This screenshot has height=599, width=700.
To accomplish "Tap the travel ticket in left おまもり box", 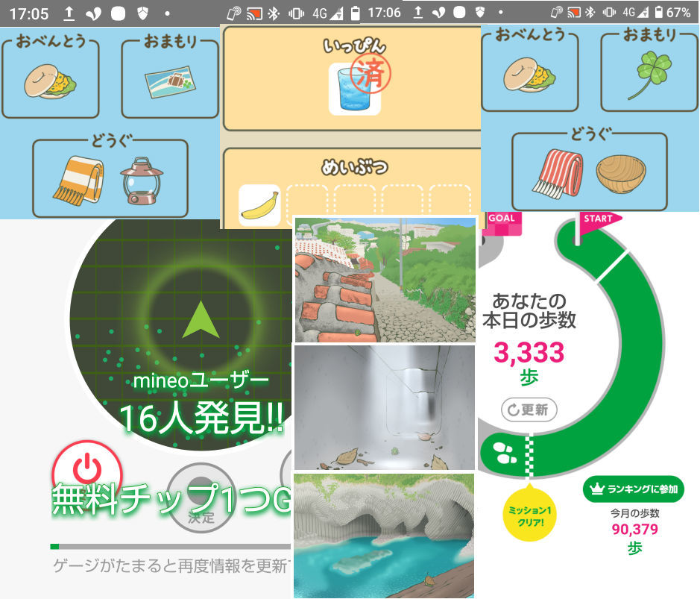I will [x=170, y=82].
